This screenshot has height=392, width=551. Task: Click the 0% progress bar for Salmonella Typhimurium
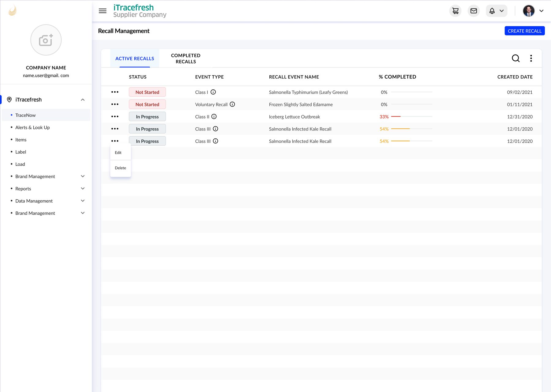412,92
